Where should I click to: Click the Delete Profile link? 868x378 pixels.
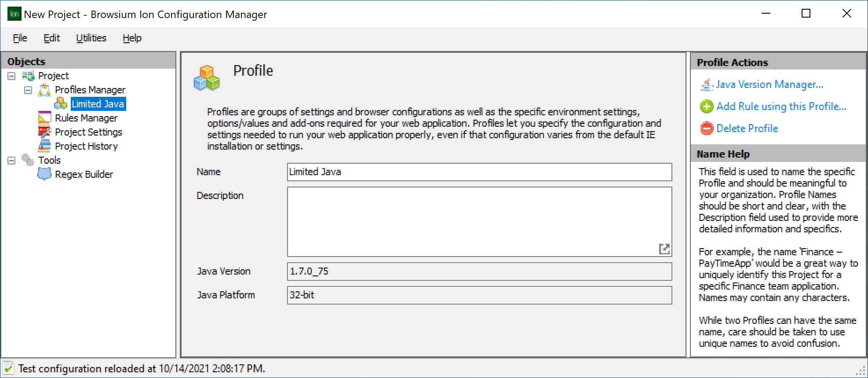pos(747,128)
